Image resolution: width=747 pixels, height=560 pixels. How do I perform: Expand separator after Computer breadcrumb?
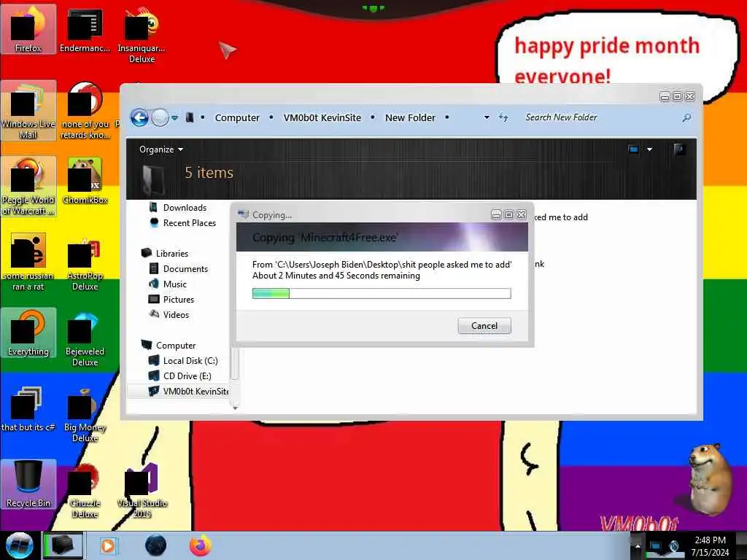click(x=271, y=117)
